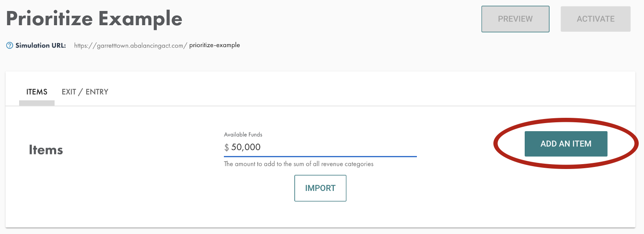Switch to the ITEMS tab
This screenshot has height=234, width=644.
[x=37, y=92]
